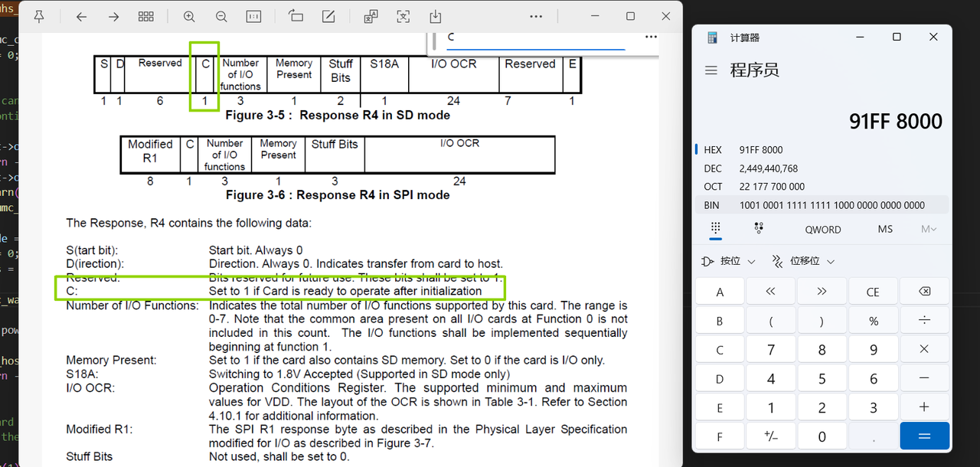The image size is (980, 467).
Task: Switch calculator to bit toggling keypad
Action: [x=759, y=228]
